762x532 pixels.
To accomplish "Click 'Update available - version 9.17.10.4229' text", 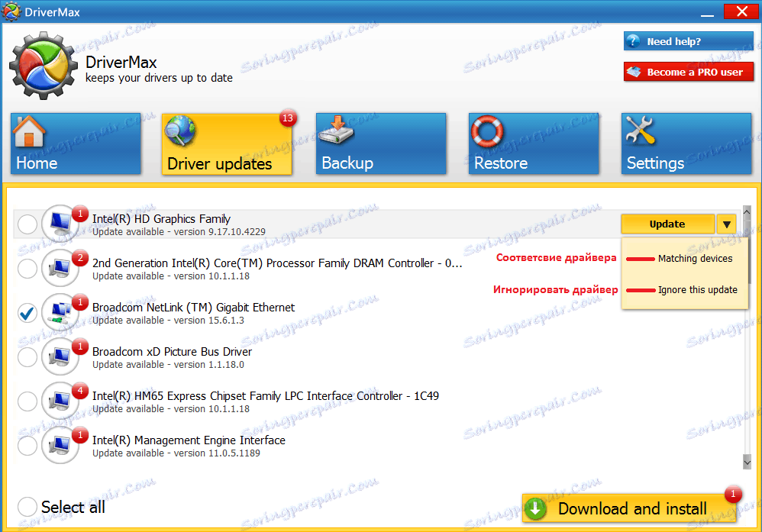I will pos(179,232).
